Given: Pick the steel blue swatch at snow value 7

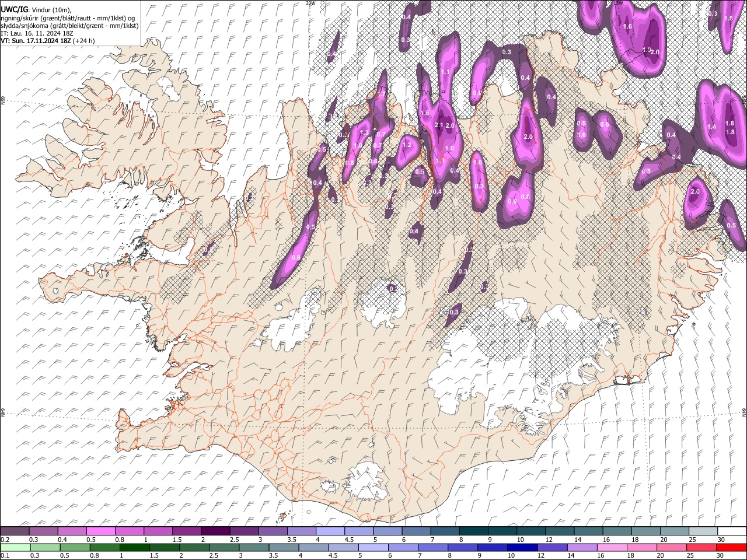Looking at the screenshot, I should click(x=445, y=531).
